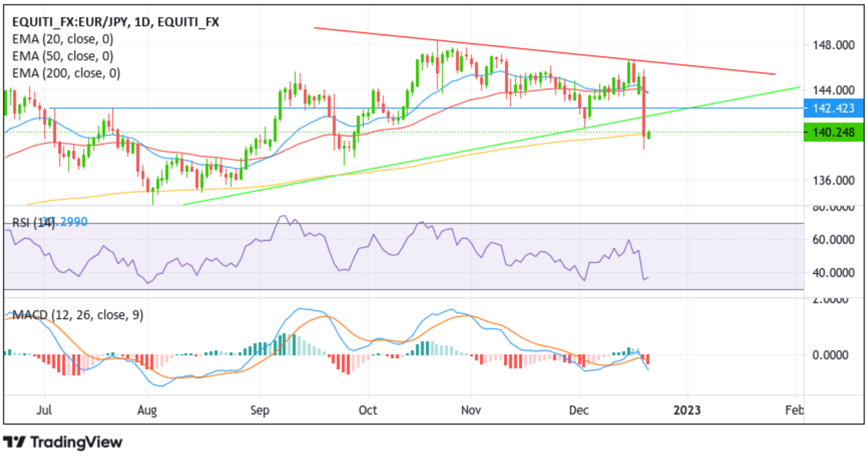
Task: Select the EMA (20, close, 0) legend
Action: [x=63, y=39]
